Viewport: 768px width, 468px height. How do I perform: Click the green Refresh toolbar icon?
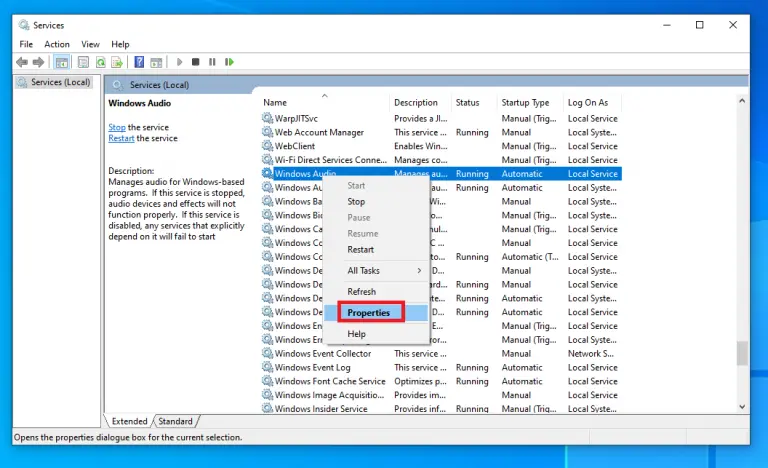[100, 62]
